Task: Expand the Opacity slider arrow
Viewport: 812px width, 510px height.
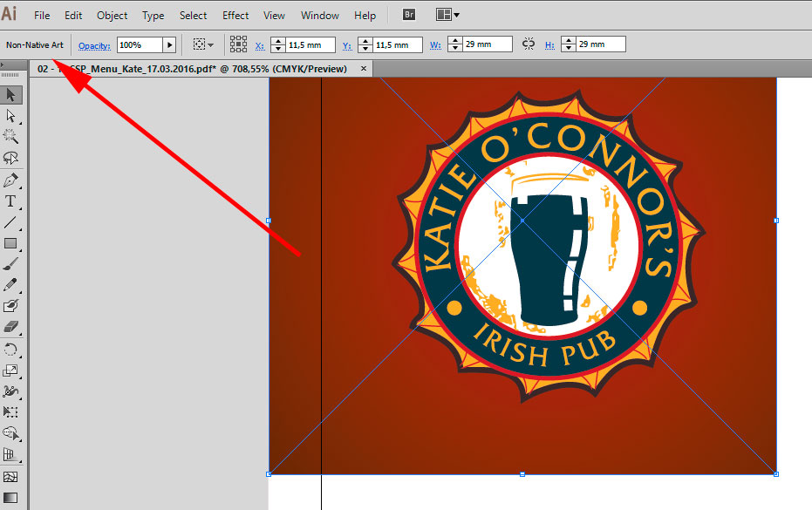Action: pos(169,45)
